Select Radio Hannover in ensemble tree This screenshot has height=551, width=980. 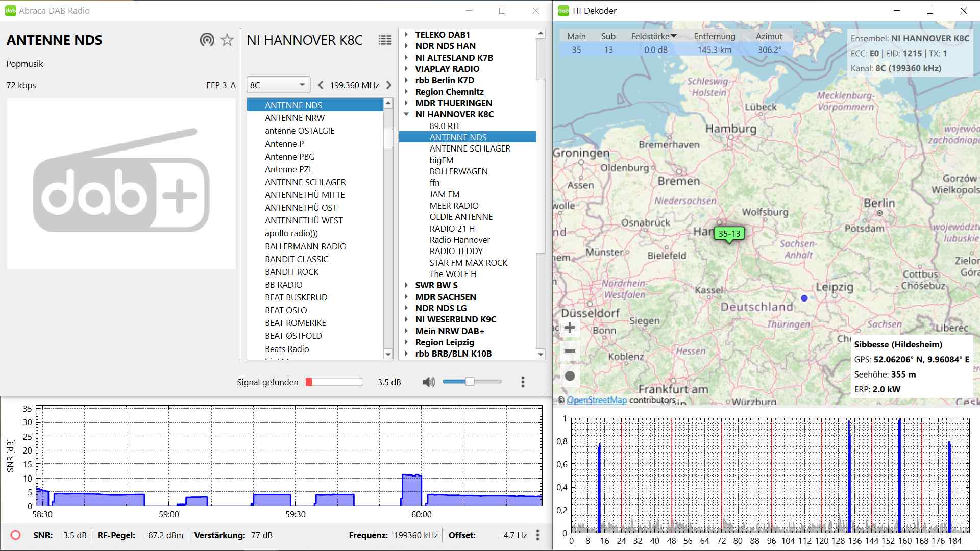[x=459, y=240]
